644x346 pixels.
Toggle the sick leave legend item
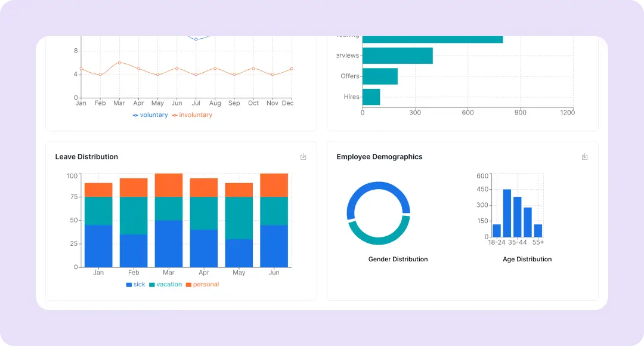coord(135,285)
